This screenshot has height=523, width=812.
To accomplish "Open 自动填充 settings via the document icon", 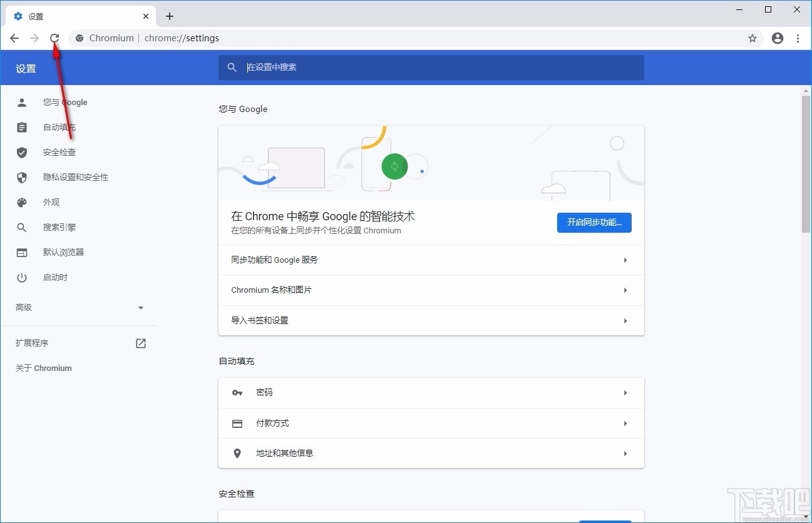I will pos(21,127).
